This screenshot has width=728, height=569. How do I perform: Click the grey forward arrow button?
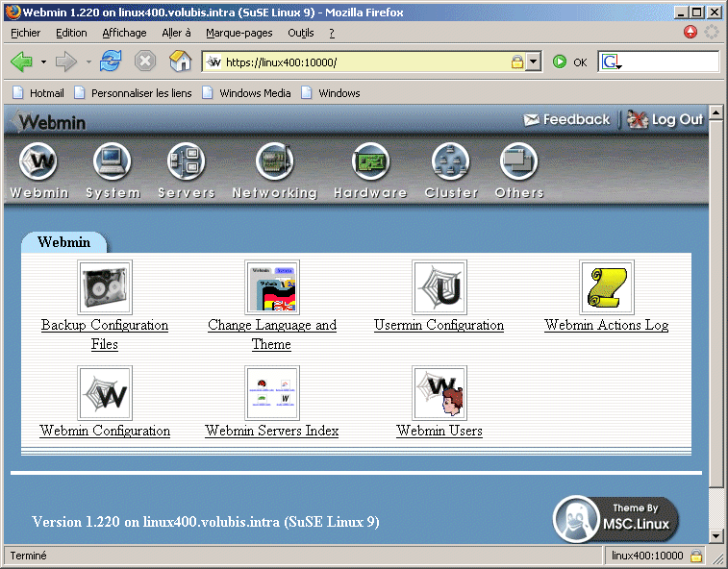[x=66, y=62]
